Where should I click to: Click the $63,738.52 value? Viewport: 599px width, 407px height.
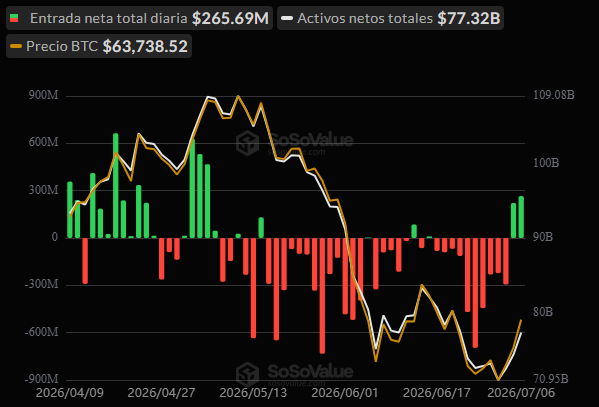(145, 46)
